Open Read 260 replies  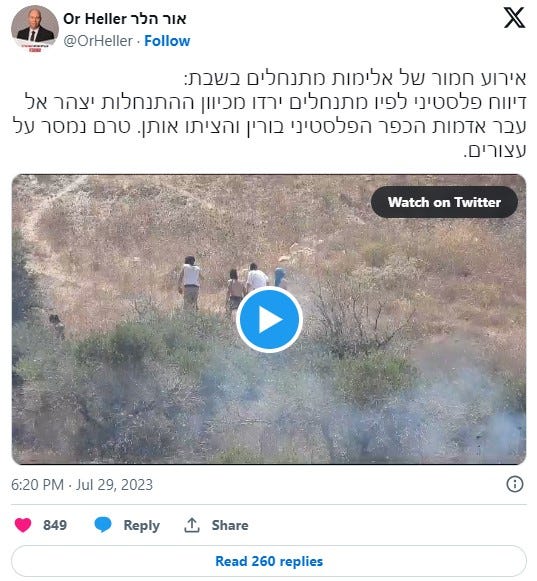[x=269, y=561]
